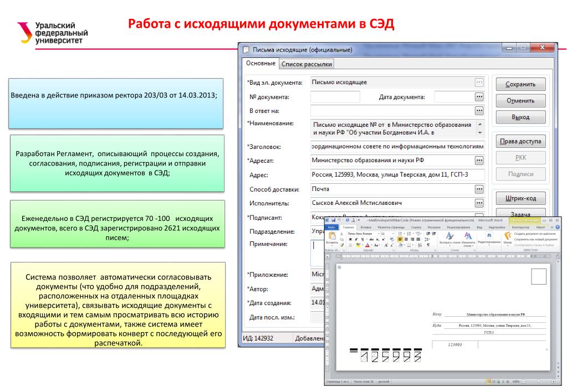
Task: Click the postage stamp box on envelope
Action: coord(538,276)
